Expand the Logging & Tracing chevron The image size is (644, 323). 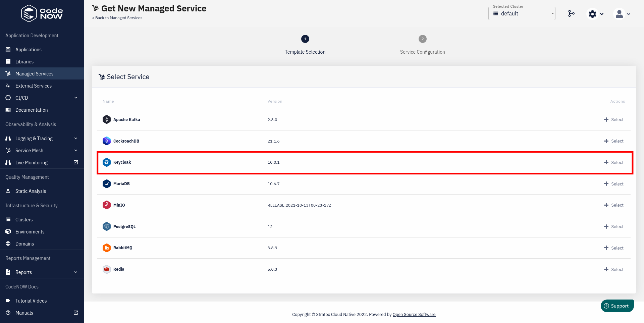(76, 139)
